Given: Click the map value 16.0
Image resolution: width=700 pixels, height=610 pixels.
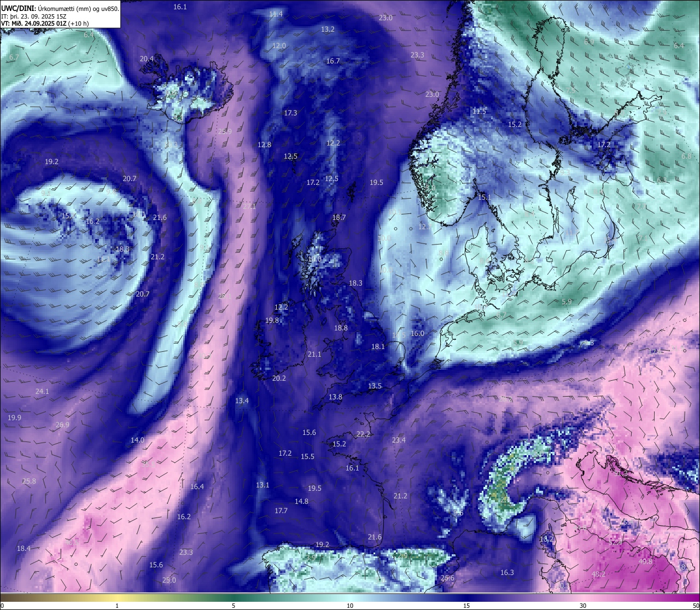Looking at the screenshot, I should point(417,333).
